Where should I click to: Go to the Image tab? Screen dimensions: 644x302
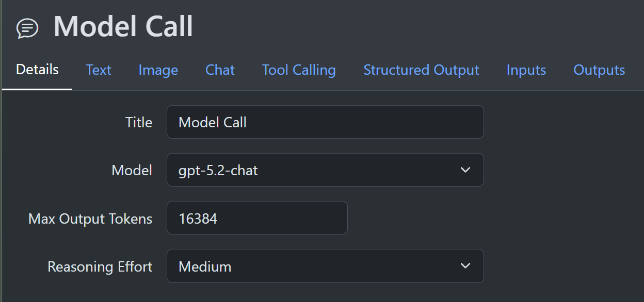(x=158, y=70)
